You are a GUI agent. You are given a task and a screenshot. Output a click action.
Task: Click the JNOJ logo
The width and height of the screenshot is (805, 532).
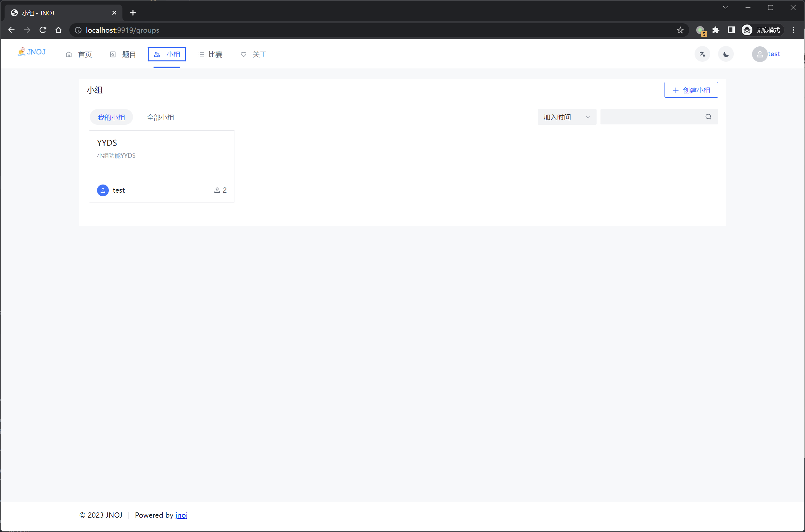[32, 52]
